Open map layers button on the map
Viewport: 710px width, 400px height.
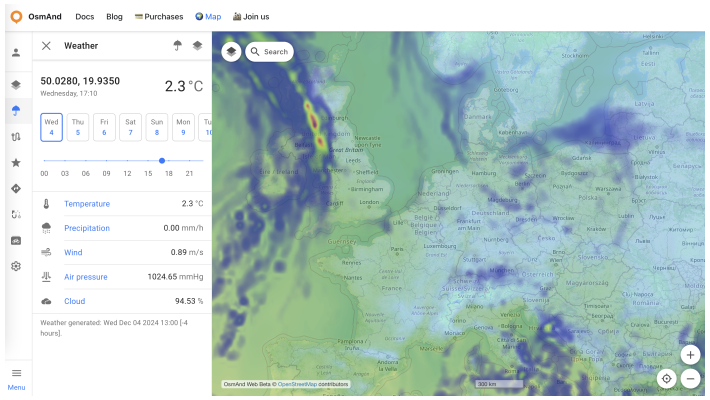point(231,51)
